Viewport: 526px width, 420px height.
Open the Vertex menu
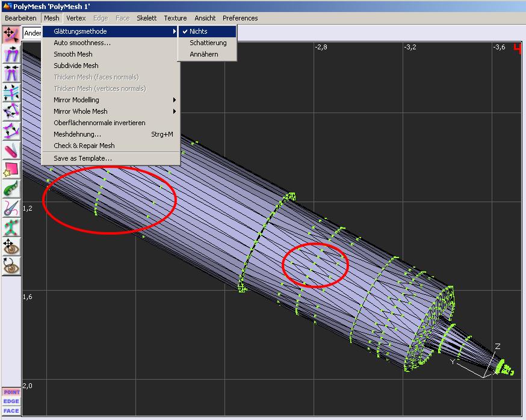coord(76,18)
